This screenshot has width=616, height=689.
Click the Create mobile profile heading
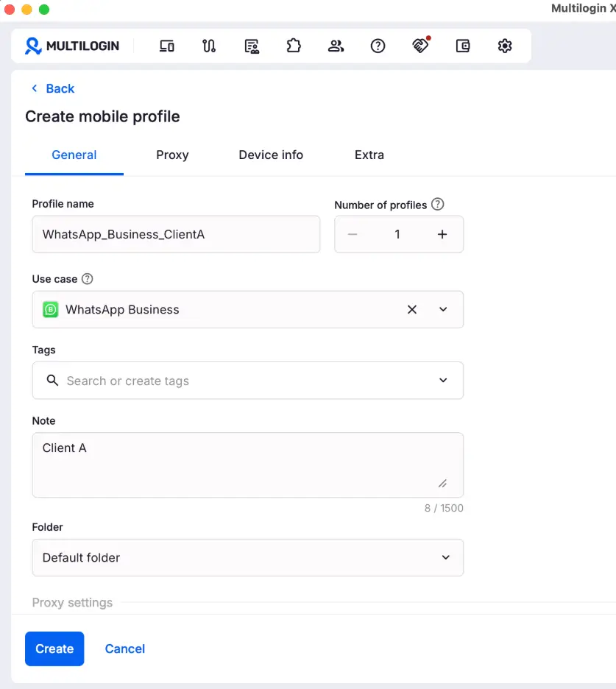point(102,116)
